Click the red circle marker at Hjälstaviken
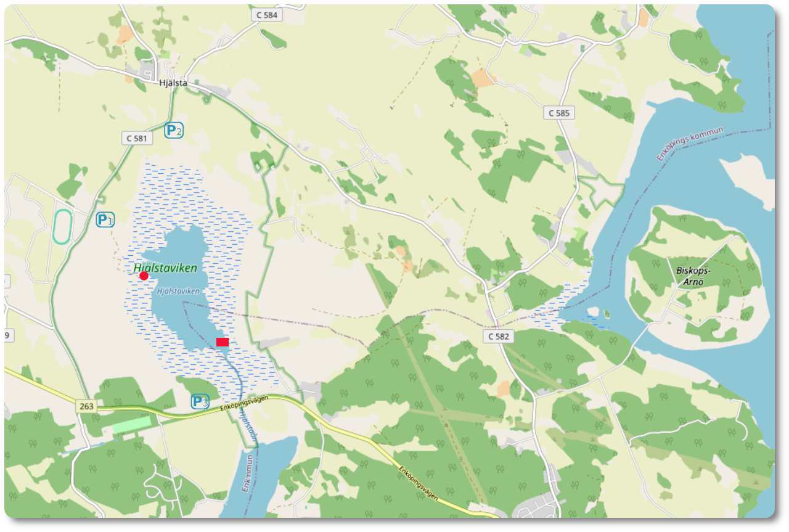 pyautogui.click(x=144, y=276)
